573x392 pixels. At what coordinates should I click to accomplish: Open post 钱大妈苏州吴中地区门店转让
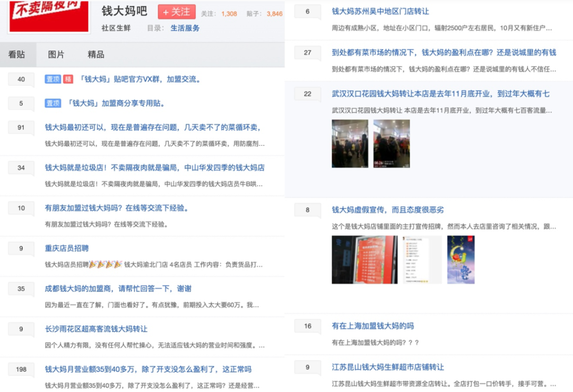point(380,12)
